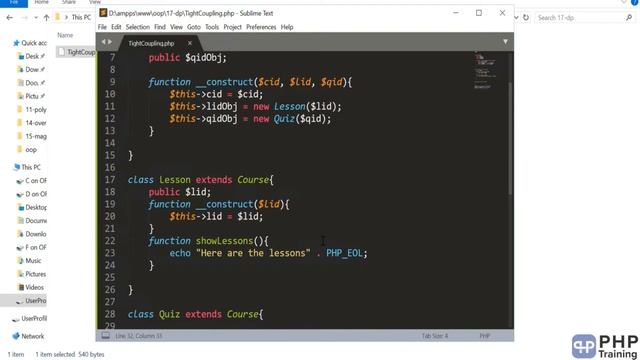Screen dimensions: 640x360
Task: Click the editor vertical scrollbar
Action: [511, 139]
